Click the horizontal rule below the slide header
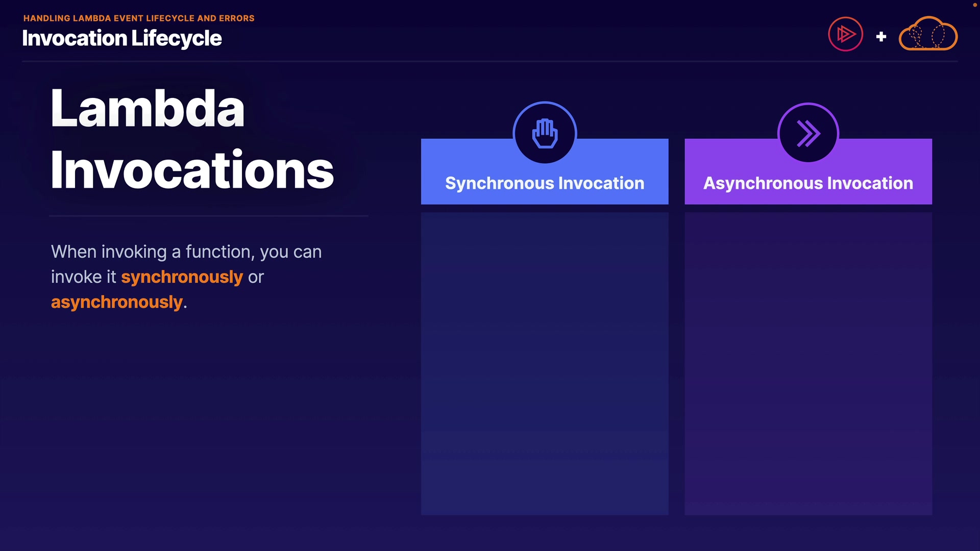This screenshot has width=980, height=551. coord(489,61)
